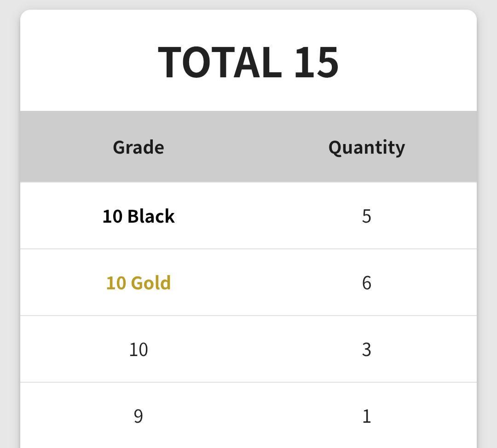Click the letter Q in Quantity header
Viewport: 497px width, 448px height.
tap(335, 147)
